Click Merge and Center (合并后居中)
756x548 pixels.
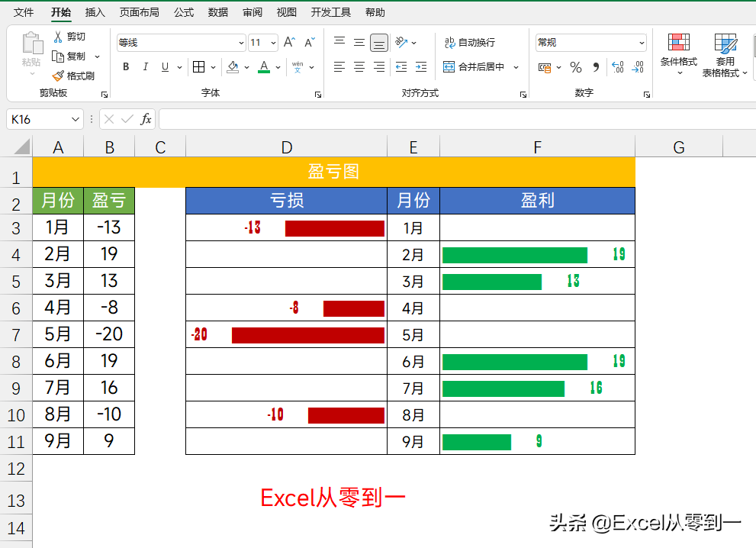point(474,67)
